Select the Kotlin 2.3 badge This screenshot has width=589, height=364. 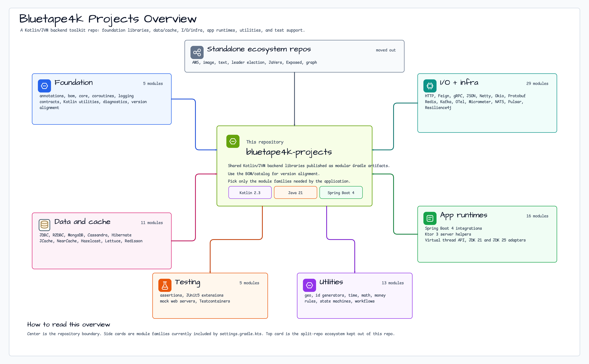[250, 193]
